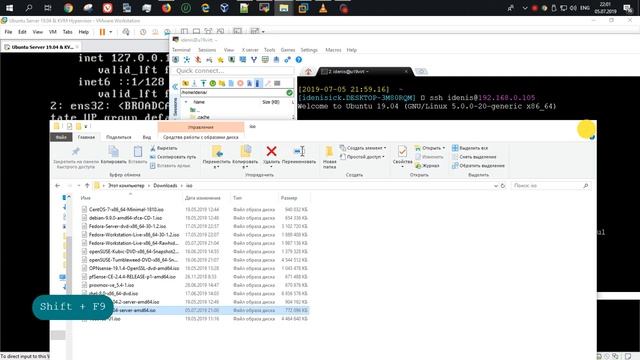This screenshot has width=640, height=360.
Task: Click Explorer back navigation arrow
Action: (58, 186)
